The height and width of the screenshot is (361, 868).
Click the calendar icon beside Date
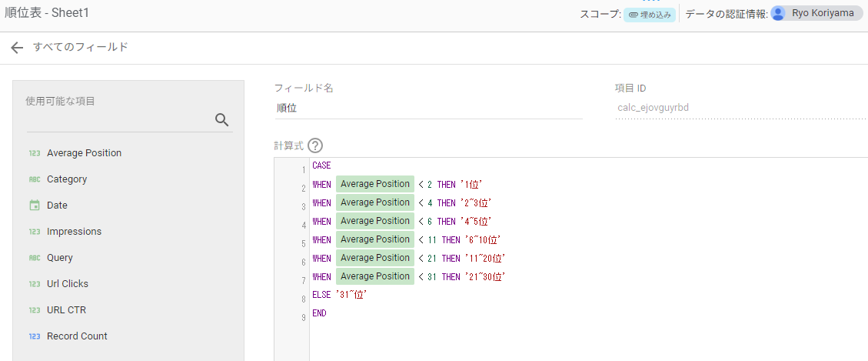tap(34, 206)
